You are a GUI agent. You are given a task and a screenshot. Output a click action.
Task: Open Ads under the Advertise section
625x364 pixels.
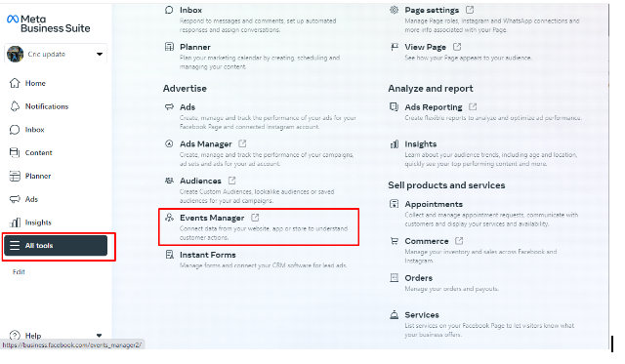point(187,107)
